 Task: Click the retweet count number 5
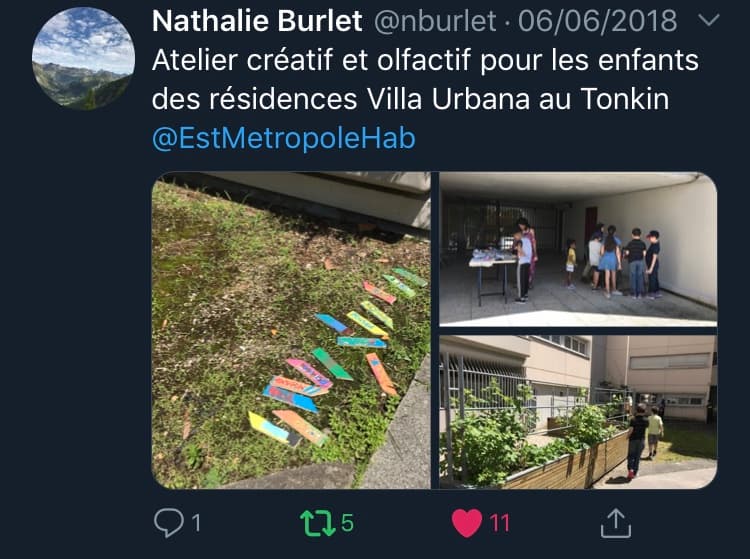click(347, 523)
